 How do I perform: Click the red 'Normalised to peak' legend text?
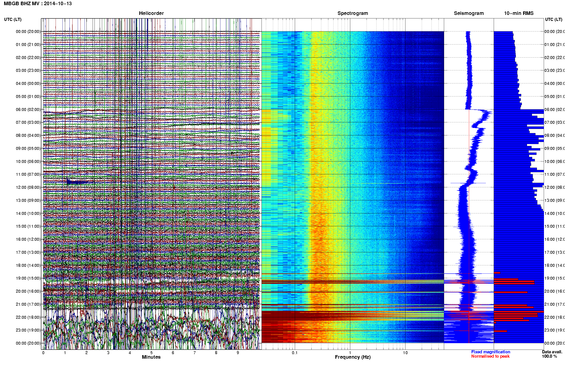(490, 356)
